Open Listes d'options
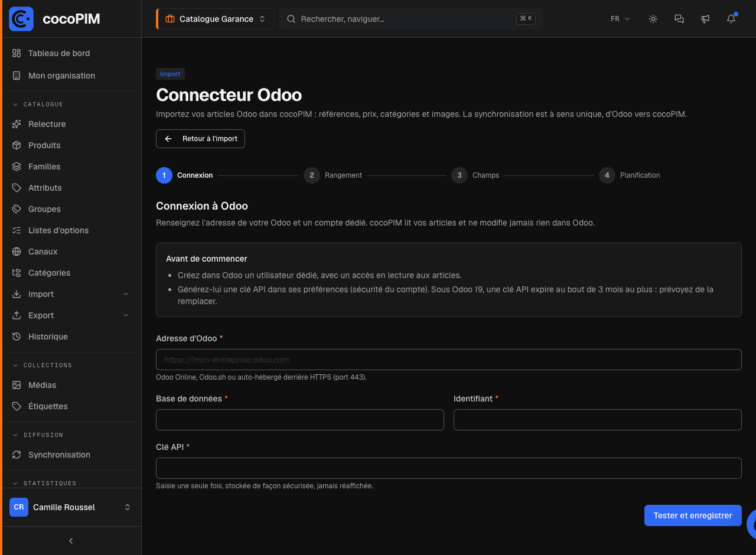 coord(71,230)
